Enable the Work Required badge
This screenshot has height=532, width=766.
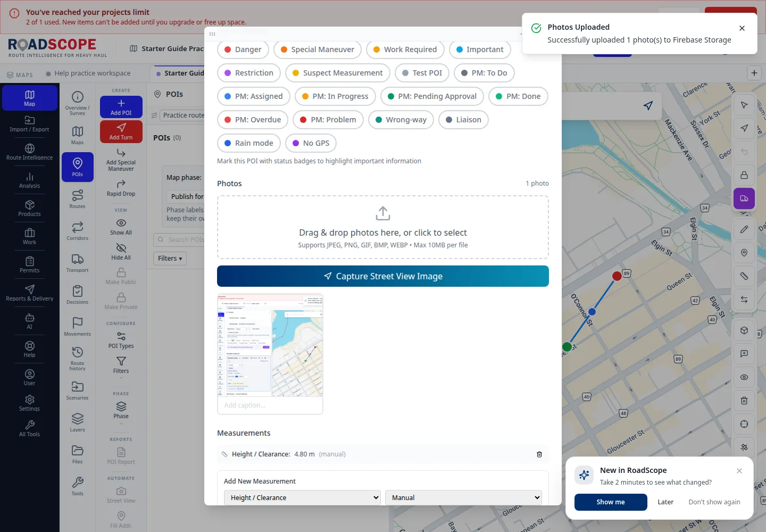(405, 49)
